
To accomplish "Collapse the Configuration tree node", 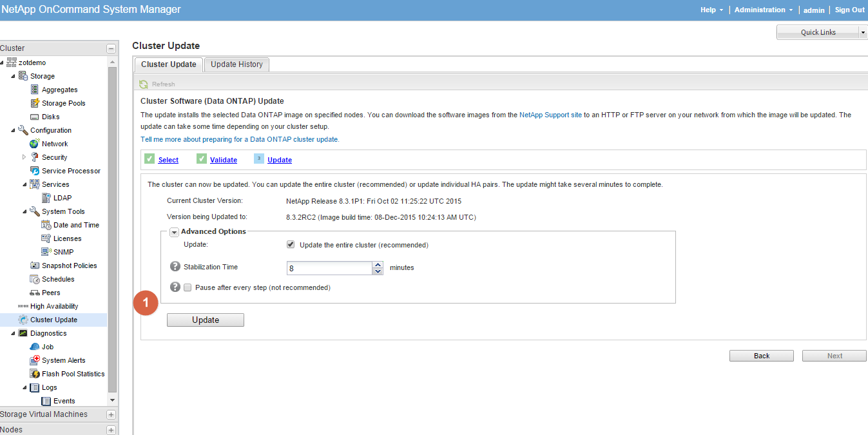I will [x=13, y=130].
